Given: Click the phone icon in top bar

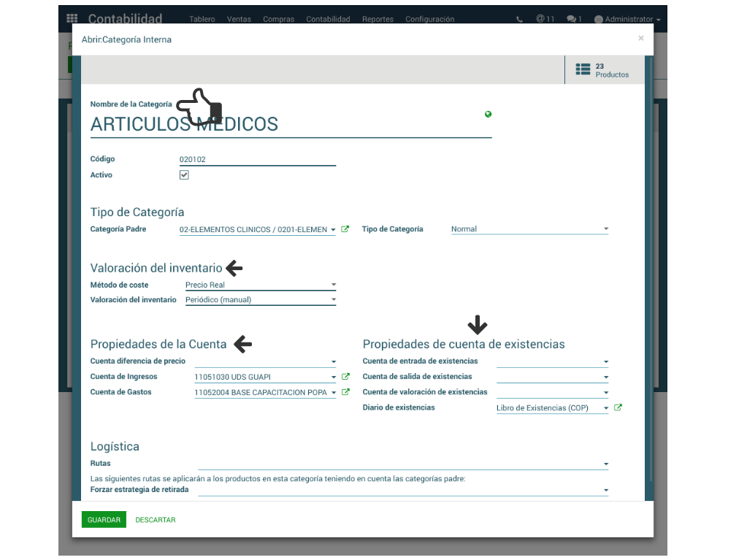Looking at the screenshot, I should coord(519,20).
